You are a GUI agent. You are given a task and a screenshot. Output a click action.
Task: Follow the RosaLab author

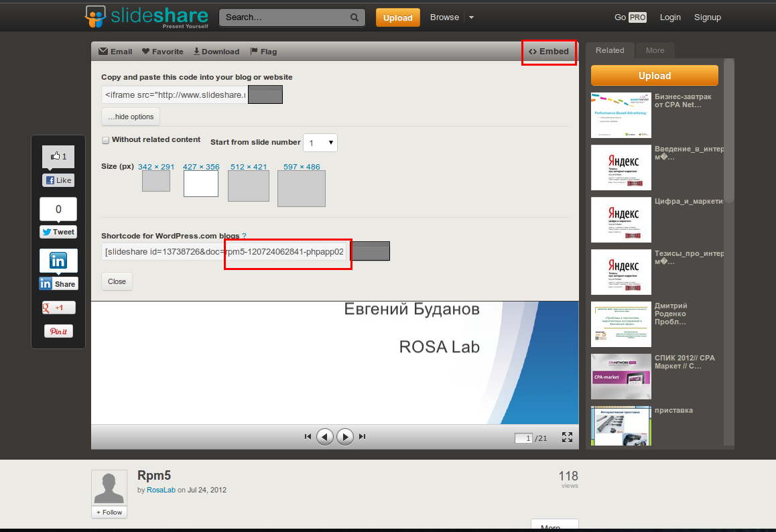pos(109,512)
